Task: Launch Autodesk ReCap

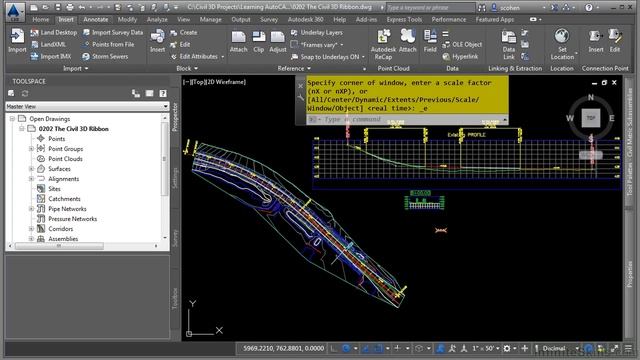Action: (383, 44)
